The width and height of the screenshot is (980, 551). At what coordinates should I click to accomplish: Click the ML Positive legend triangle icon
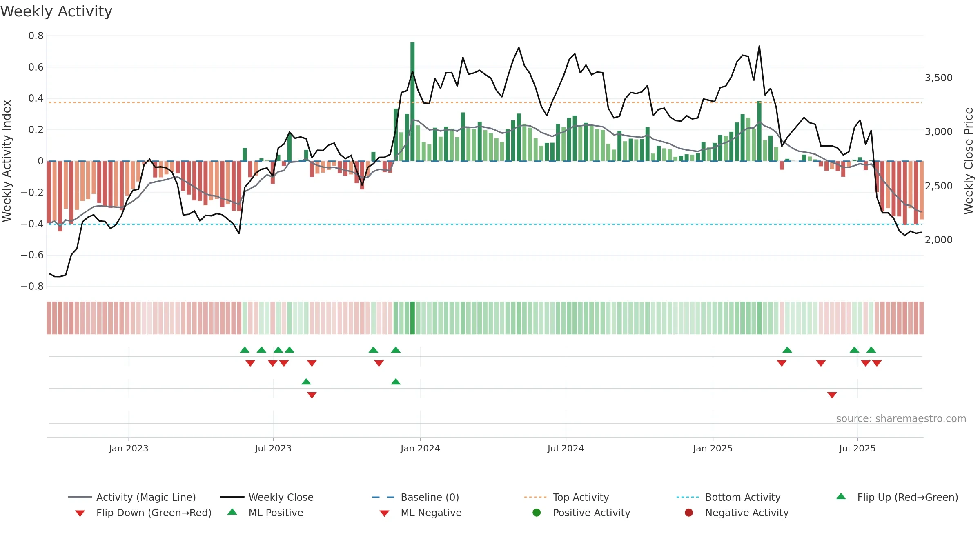click(x=232, y=512)
